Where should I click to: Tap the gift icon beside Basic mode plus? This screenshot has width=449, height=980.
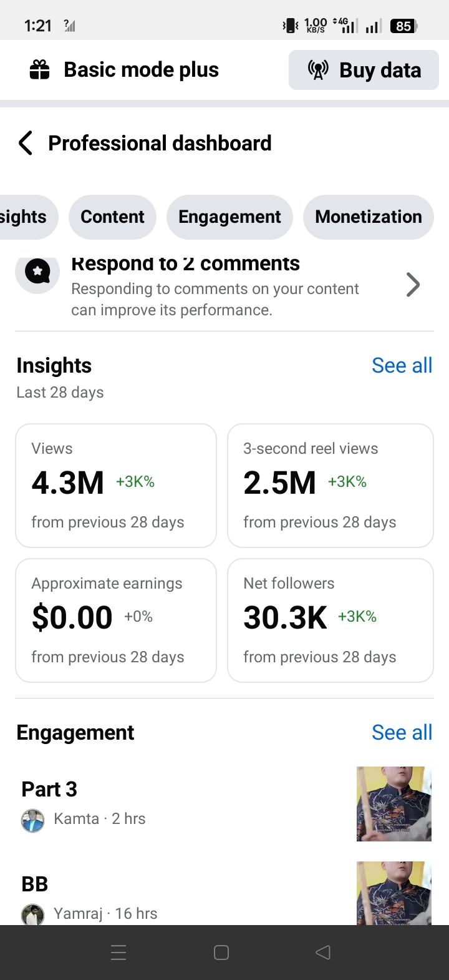[40, 70]
